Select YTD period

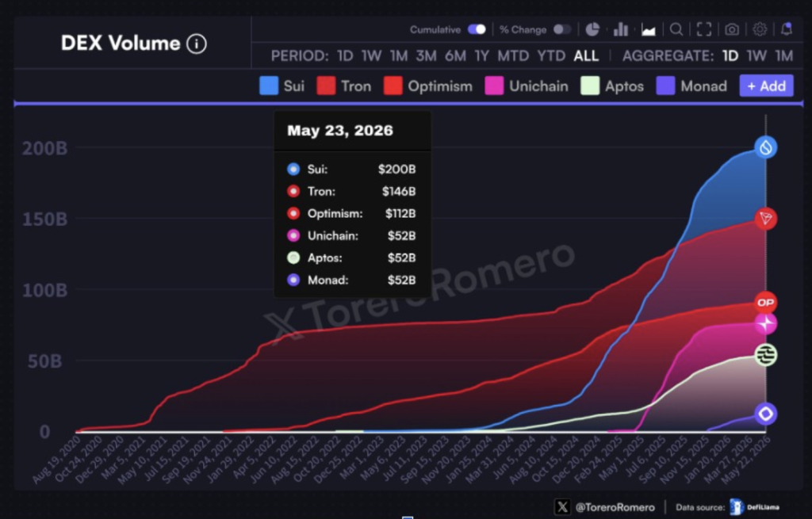[551, 56]
